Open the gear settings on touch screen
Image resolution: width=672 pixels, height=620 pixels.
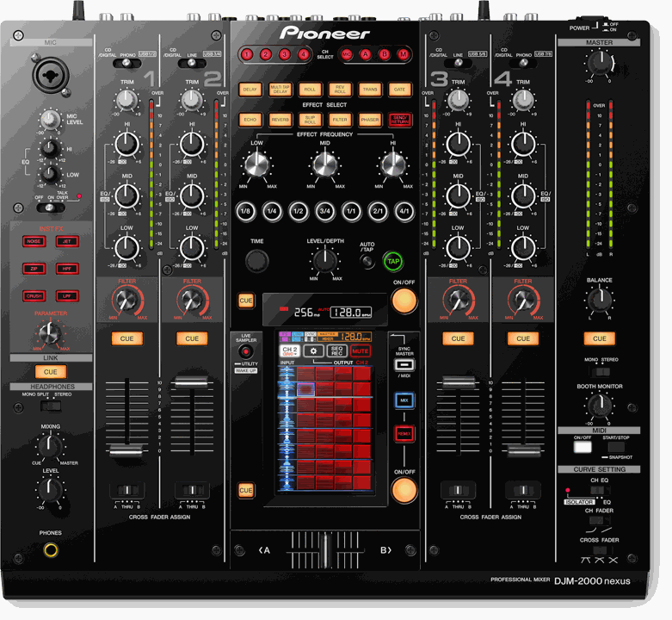(313, 351)
